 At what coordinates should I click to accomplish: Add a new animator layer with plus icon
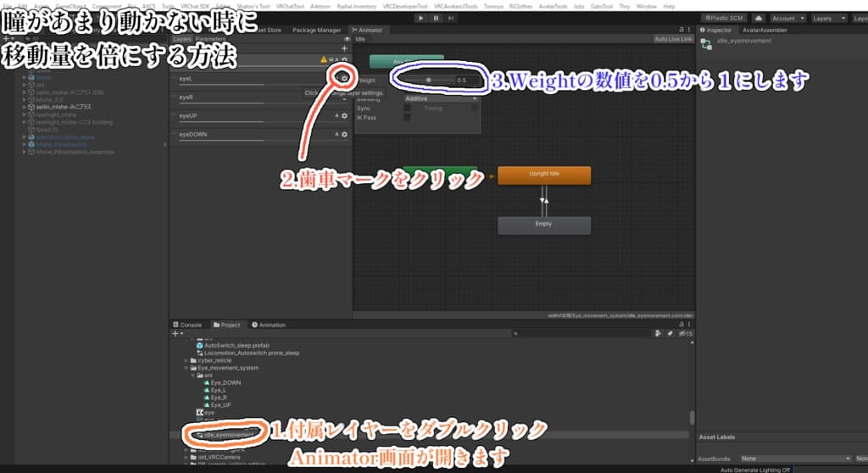coord(344,48)
